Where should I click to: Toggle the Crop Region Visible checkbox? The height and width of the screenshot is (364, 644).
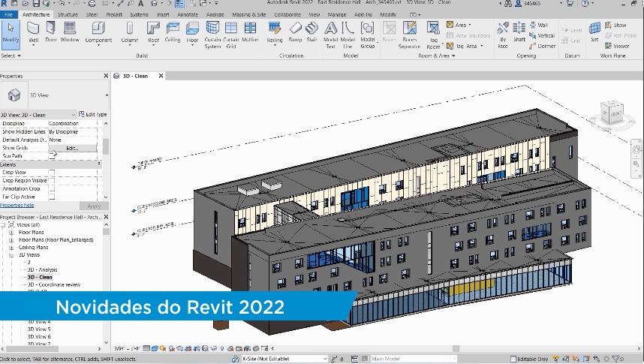coord(52,181)
